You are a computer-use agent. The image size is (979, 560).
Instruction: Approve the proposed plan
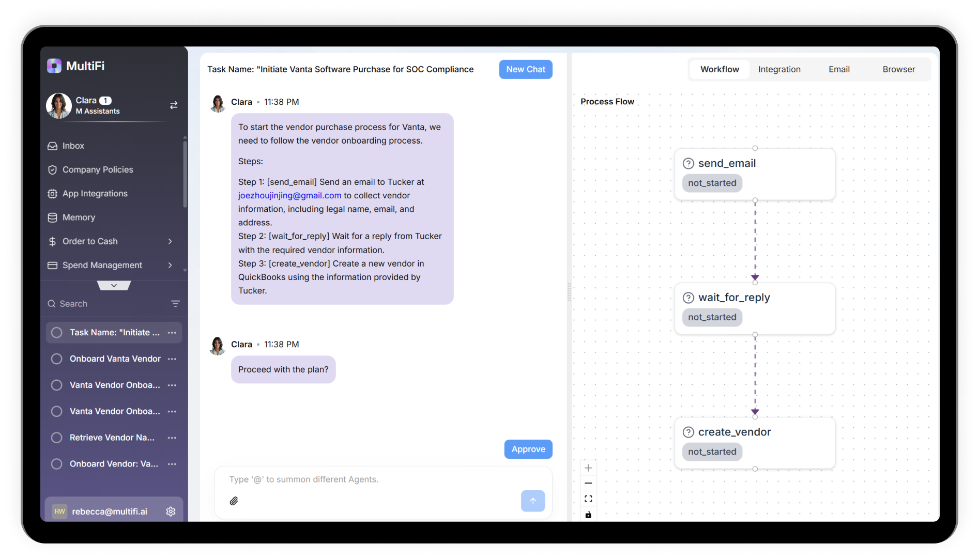[x=528, y=449]
